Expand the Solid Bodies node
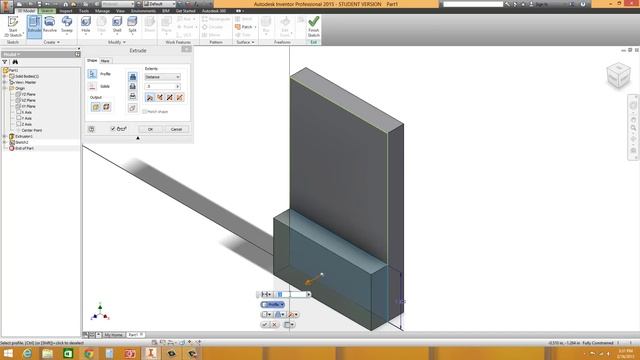This screenshot has width=640, height=360. 5,76
